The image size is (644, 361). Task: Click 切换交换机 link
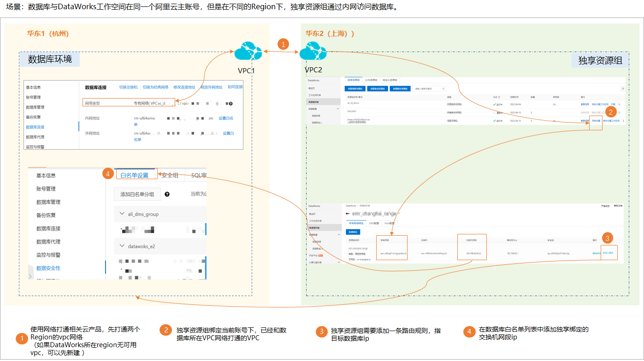[128, 87]
